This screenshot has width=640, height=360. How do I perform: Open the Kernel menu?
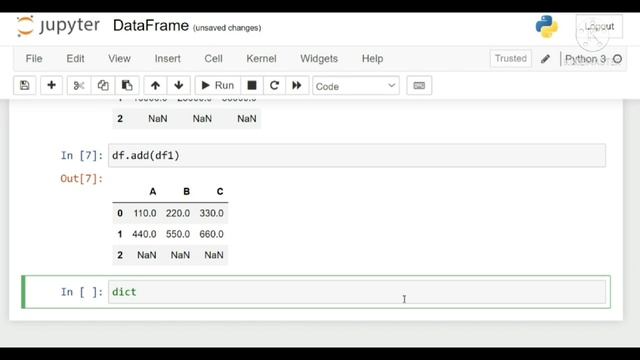click(261, 59)
